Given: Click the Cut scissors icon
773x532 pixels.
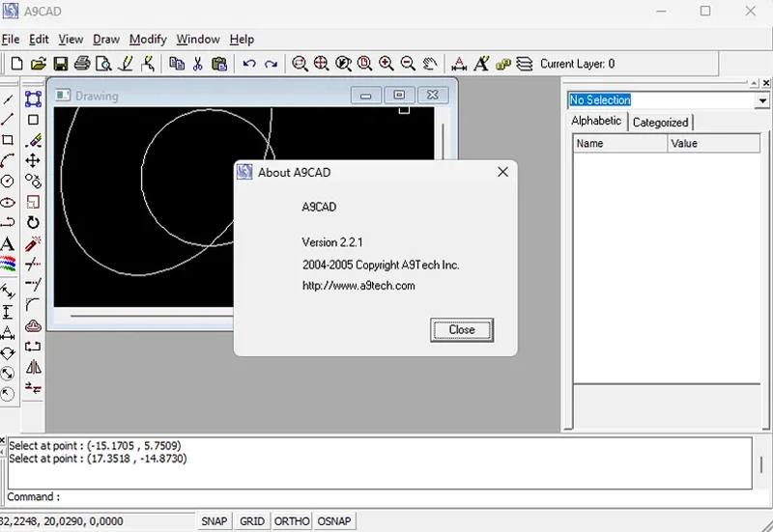Looking at the screenshot, I should point(197,64).
